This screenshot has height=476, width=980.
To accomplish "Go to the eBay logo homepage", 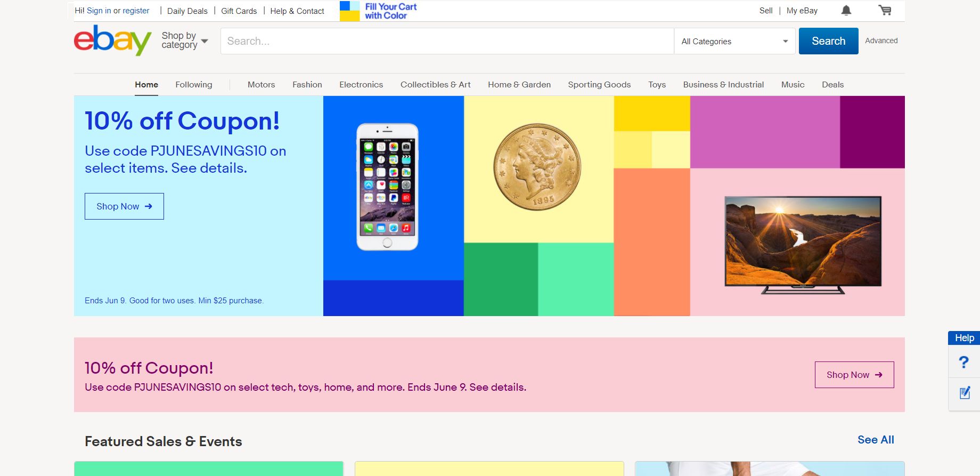I will [113, 41].
